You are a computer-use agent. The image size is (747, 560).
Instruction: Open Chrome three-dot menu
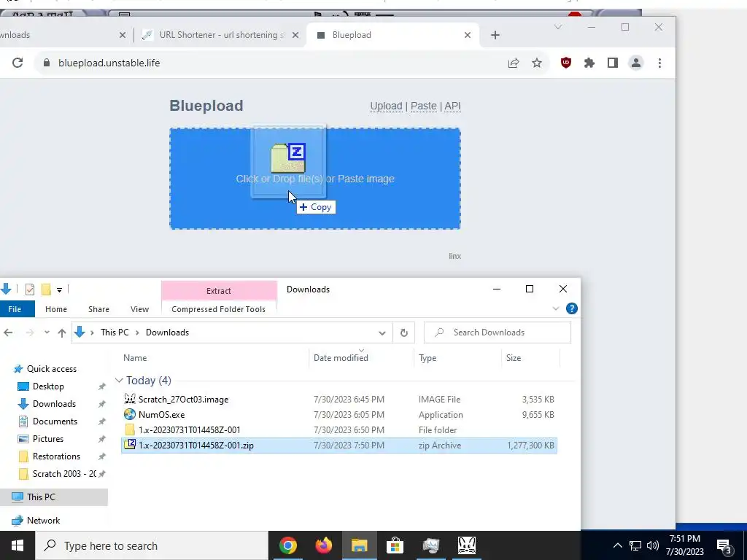659,63
